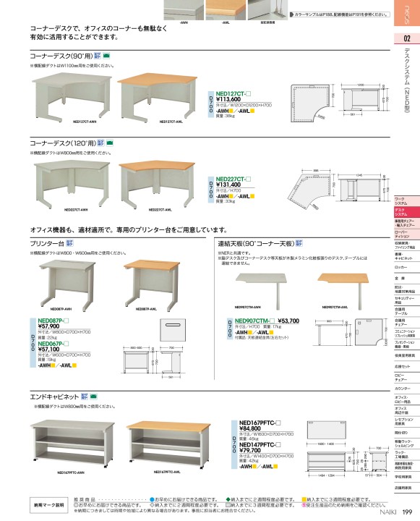Image resolution: width=420 pixels, height=521 pixels.
Task: Click the yellow swatch next to -AWL under NED127CT
Action: [x=252, y=111]
